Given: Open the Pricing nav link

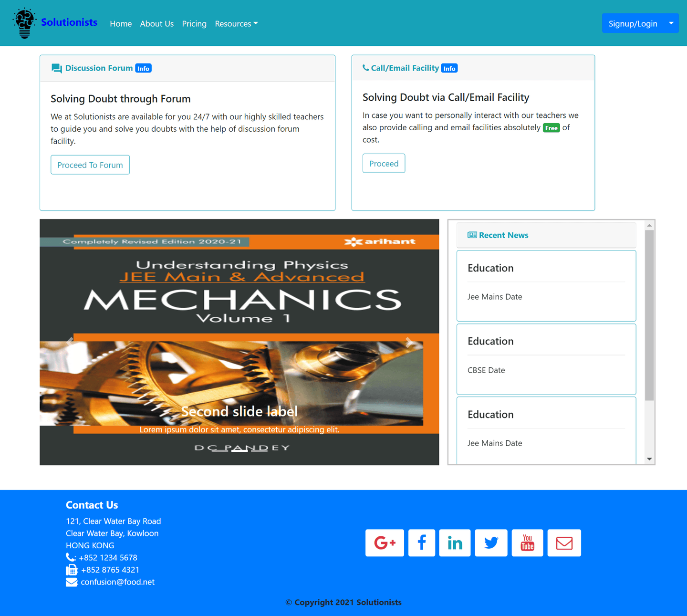Looking at the screenshot, I should (194, 23).
